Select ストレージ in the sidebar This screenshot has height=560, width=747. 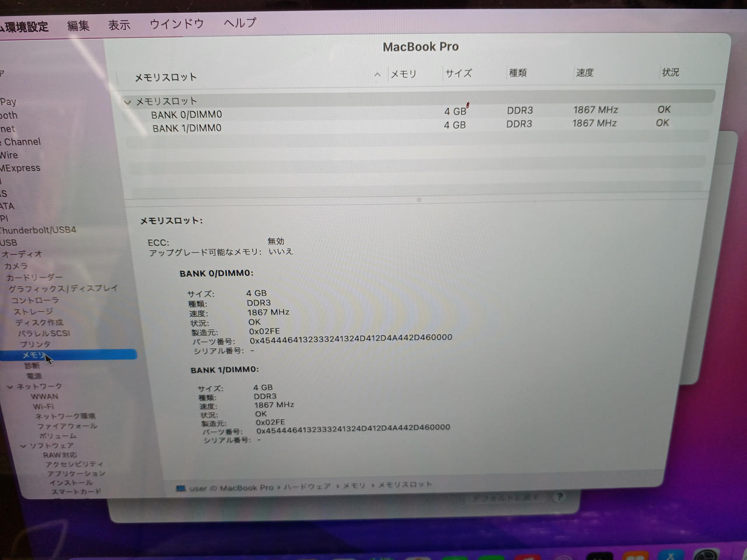point(33,311)
